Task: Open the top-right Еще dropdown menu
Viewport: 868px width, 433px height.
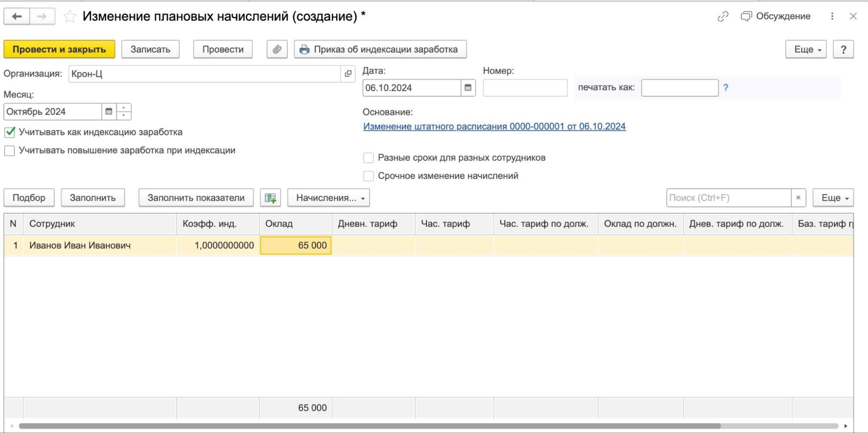Action: point(805,50)
